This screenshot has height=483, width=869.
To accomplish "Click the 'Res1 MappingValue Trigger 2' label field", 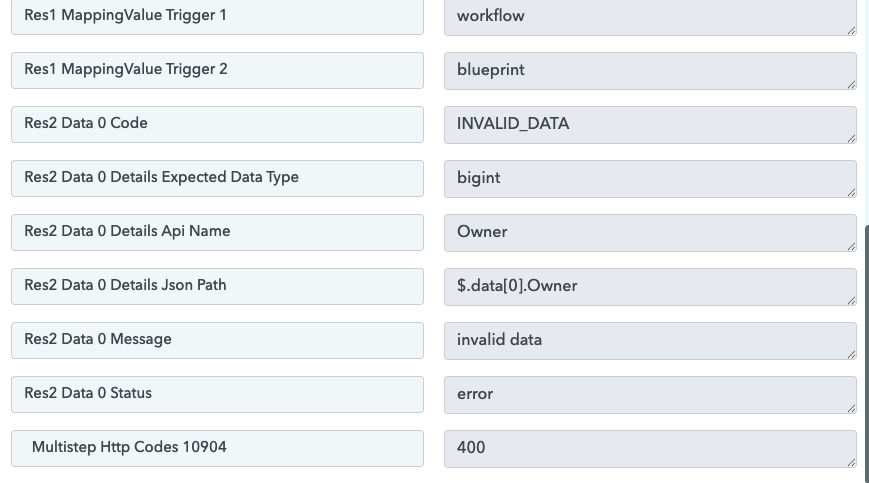I will [217, 70].
